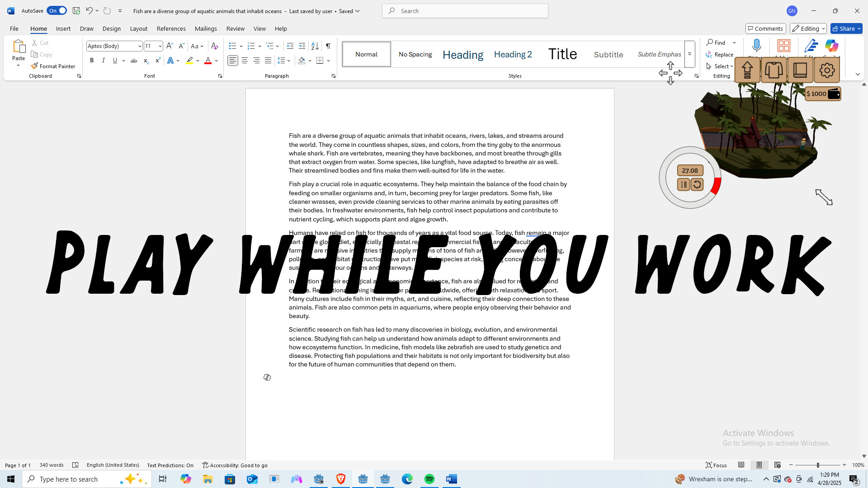The image size is (868, 488).
Task: Show paragraph marks with pilcrow icon
Action: coord(328,46)
